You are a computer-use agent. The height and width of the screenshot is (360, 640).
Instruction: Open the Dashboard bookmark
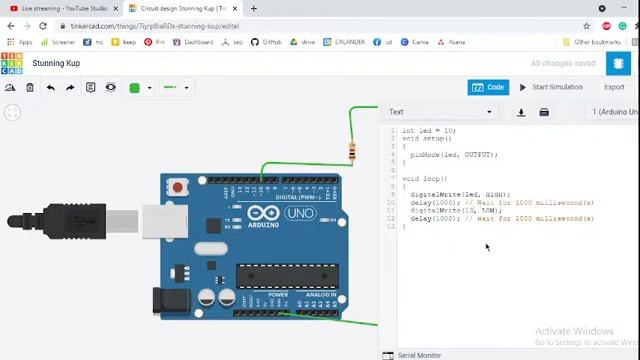coord(193,42)
